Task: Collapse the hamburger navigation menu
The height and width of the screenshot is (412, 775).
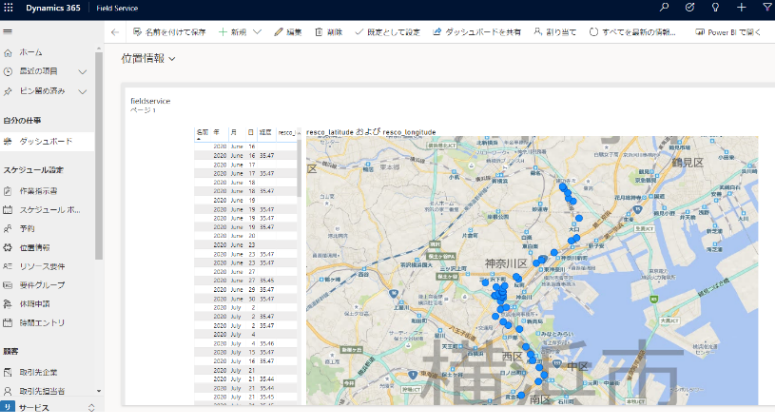Action: click(8, 32)
